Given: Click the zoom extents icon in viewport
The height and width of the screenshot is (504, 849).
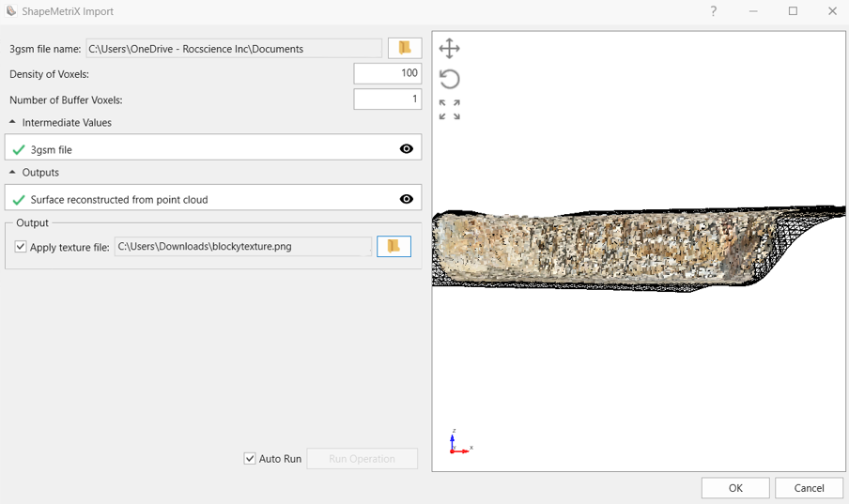Looking at the screenshot, I should 450,110.
